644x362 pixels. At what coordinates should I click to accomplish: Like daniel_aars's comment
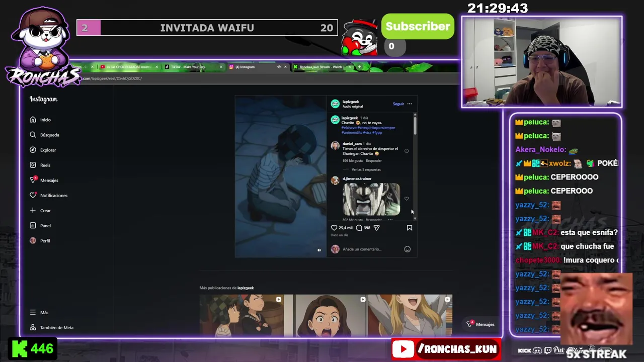click(x=407, y=151)
